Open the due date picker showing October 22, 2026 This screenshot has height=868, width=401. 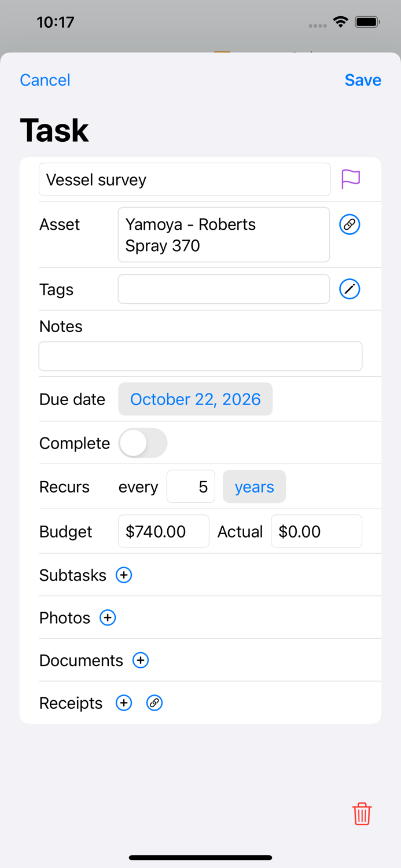tap(196, 399)
